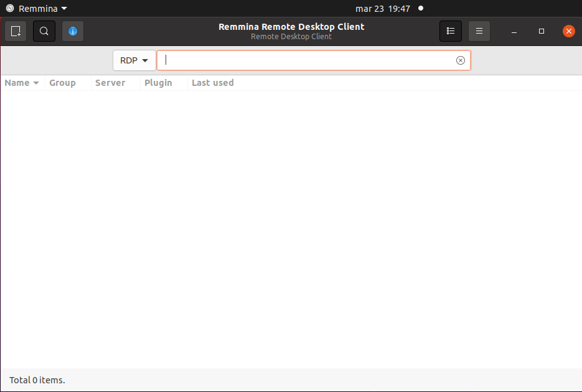Open the hamburger main menu
Viewport: 582px width, 392px height.
click(479, 31)
